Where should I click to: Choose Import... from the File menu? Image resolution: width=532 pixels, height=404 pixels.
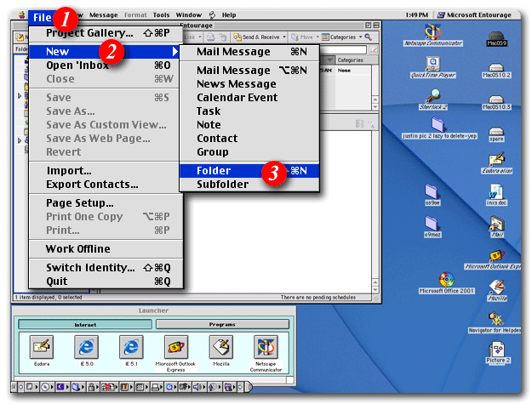69,171
